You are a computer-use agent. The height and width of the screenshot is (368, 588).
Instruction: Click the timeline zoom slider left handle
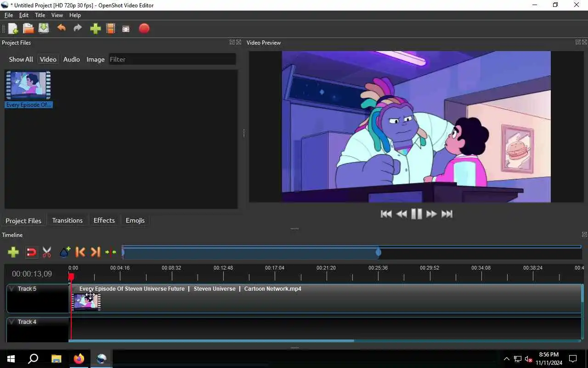tap(123, 252)
